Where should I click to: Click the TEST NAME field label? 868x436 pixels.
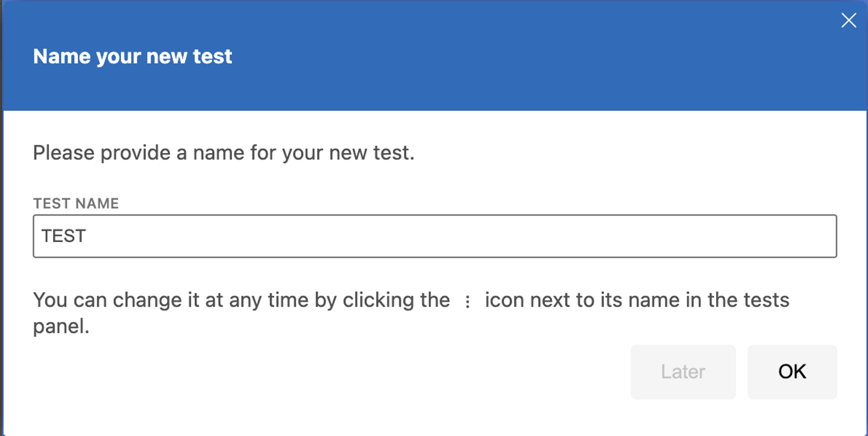[76, 204]
